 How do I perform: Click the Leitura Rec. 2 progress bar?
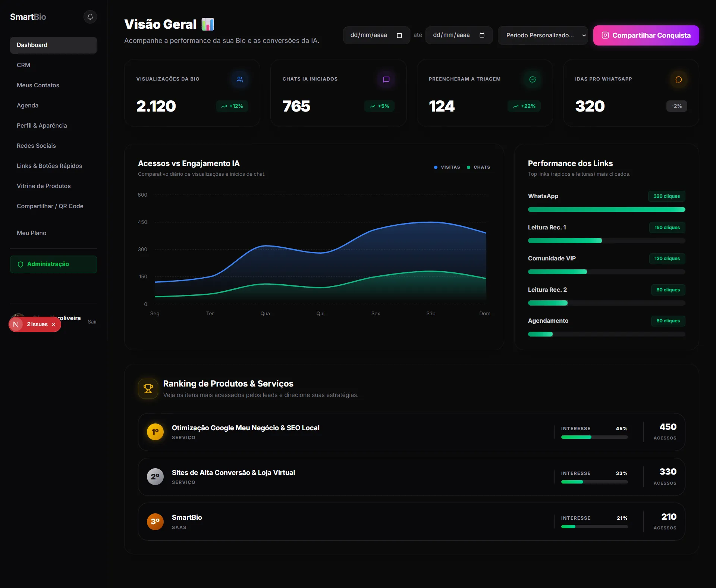coord(607,303)
